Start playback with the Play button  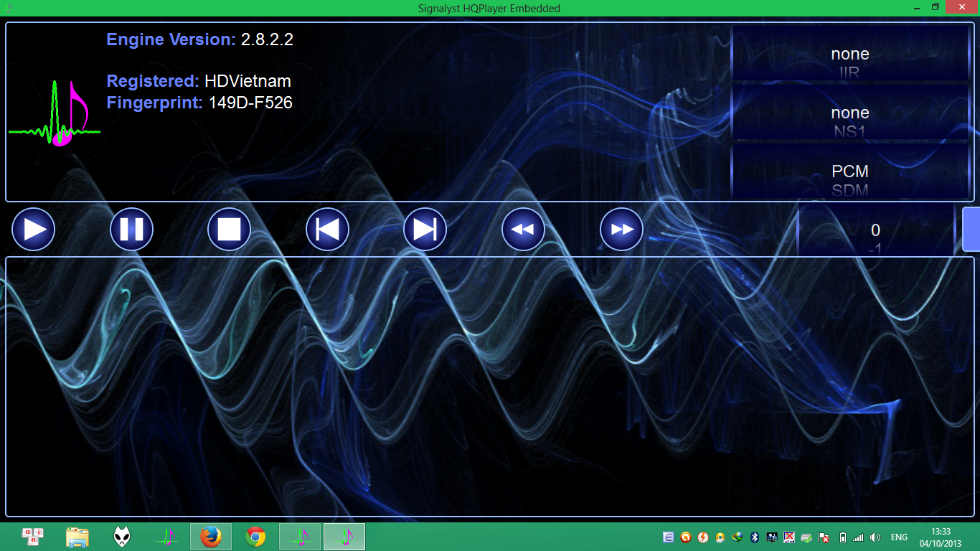(34, 230)
